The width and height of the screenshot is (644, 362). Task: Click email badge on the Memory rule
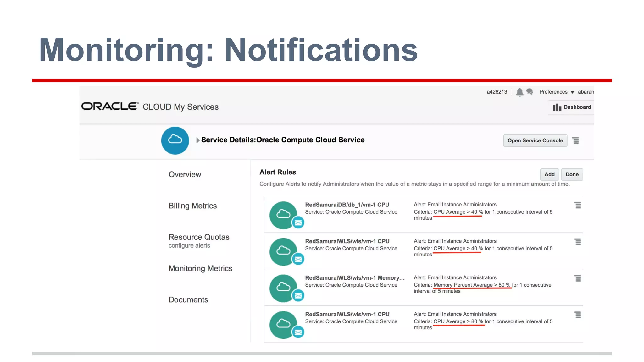tap(298, 296)
